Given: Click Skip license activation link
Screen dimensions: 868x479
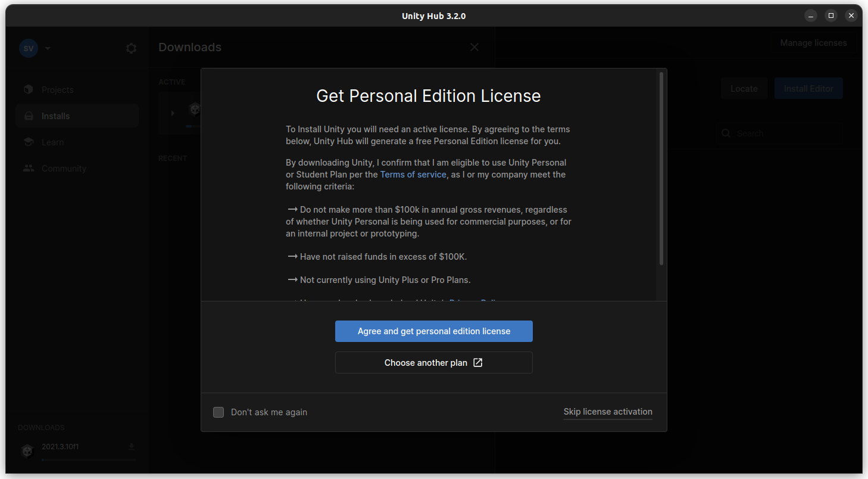Looking at the screenshot, I should (x=607, y=412).
